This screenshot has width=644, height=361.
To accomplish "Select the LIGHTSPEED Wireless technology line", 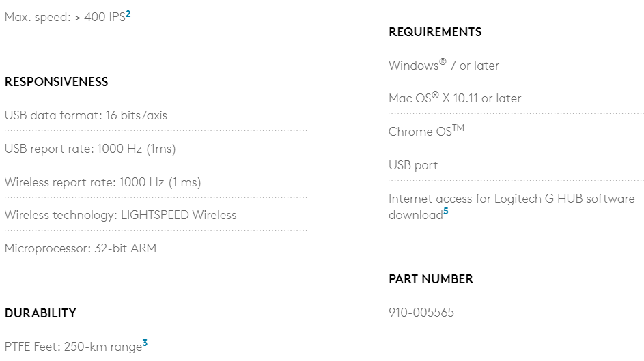I will point(120,215).
